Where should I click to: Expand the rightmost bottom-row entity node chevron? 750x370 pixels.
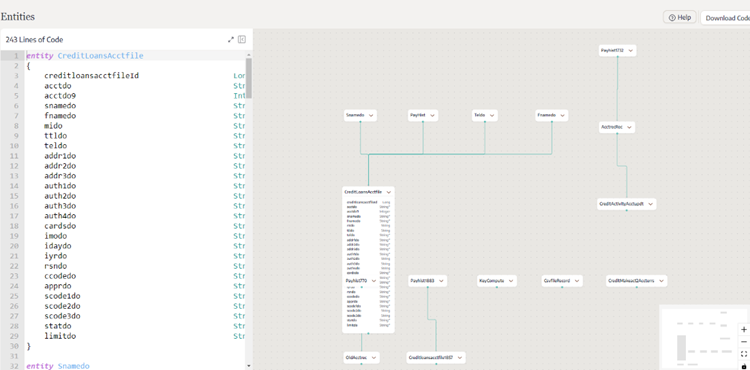[x=661, y=281]
